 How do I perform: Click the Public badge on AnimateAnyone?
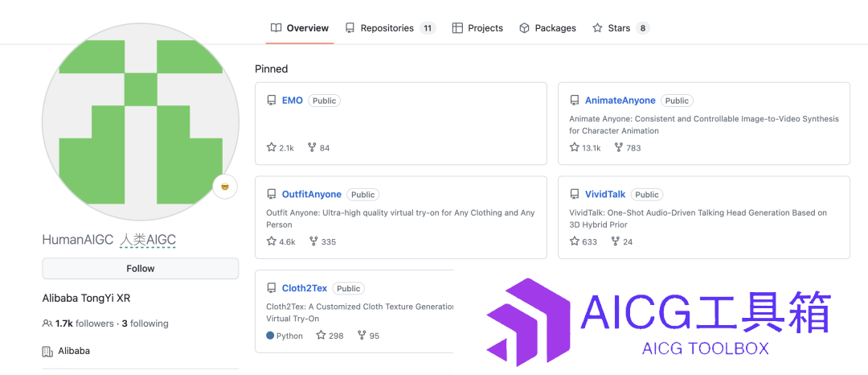(x=677, y=101)
